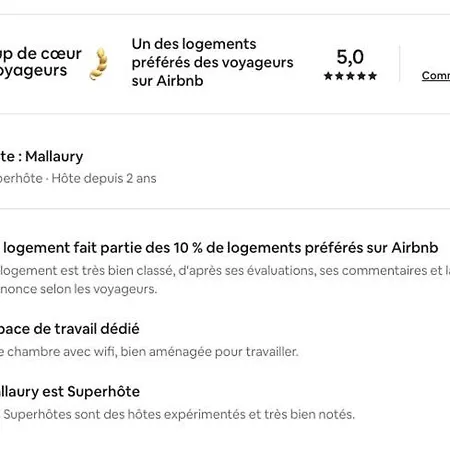Open the partially visible comments link

coord(436,76)
